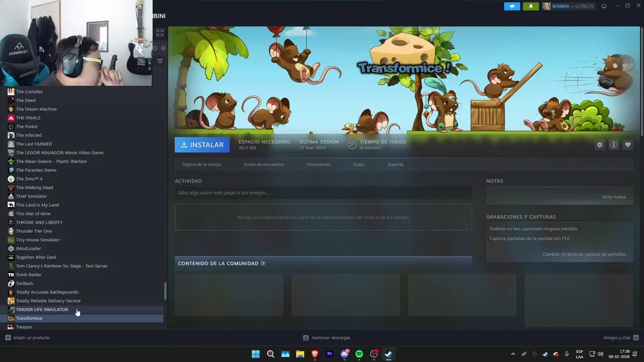Screen dimensions: 644x362
Task: Show hidden system tray icons chevron
Action: tap(513, 354)
